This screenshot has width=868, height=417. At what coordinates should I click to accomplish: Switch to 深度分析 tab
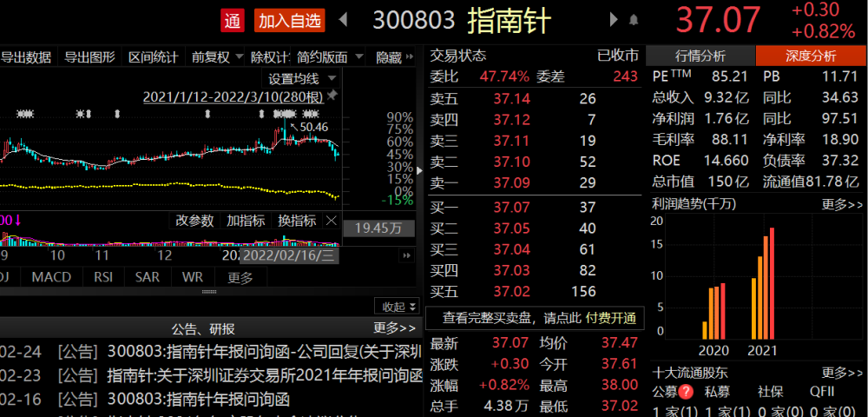pyautogui.click(x=811, y=56)
